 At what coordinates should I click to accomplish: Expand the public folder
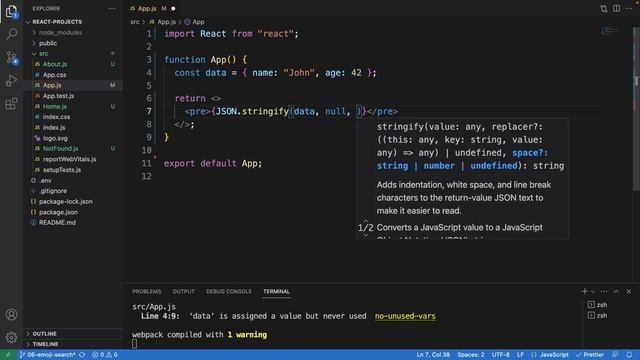[x=48, y=43]
